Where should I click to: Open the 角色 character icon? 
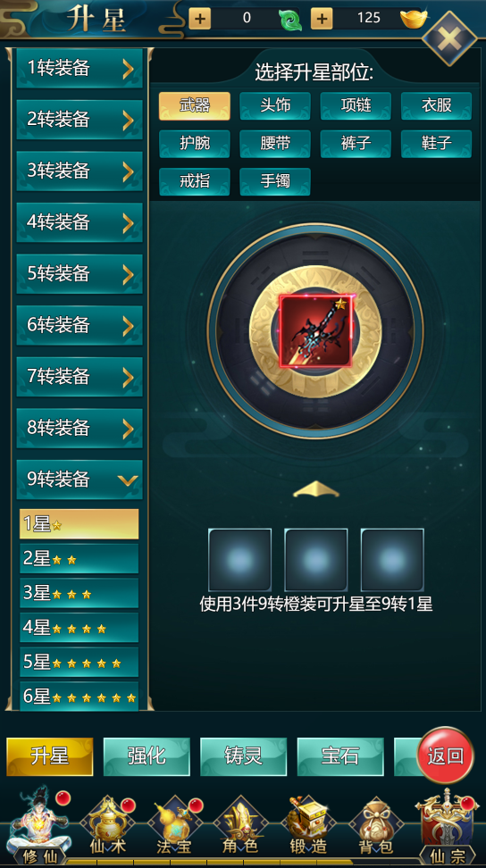240,826
